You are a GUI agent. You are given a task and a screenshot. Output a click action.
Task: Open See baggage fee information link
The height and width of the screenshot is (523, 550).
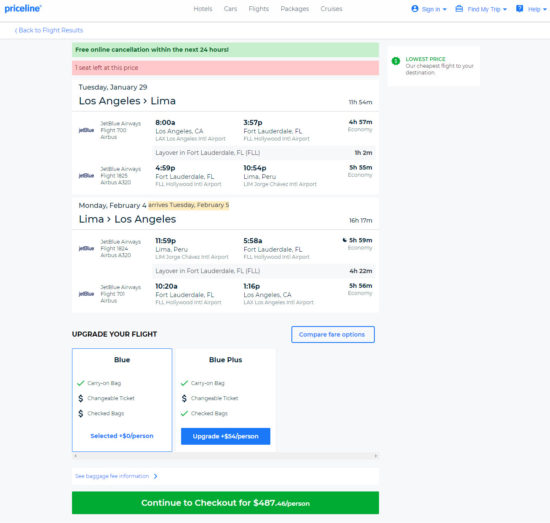click(x=112, y=476)
